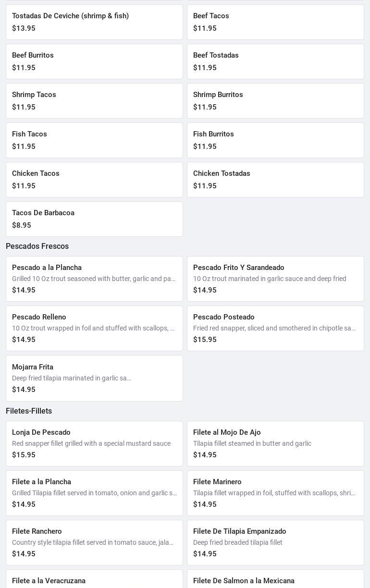The height and width of the screenshot is (588, 370).
Task: Click the Fish Burritos card
Action: click(275, 140)
